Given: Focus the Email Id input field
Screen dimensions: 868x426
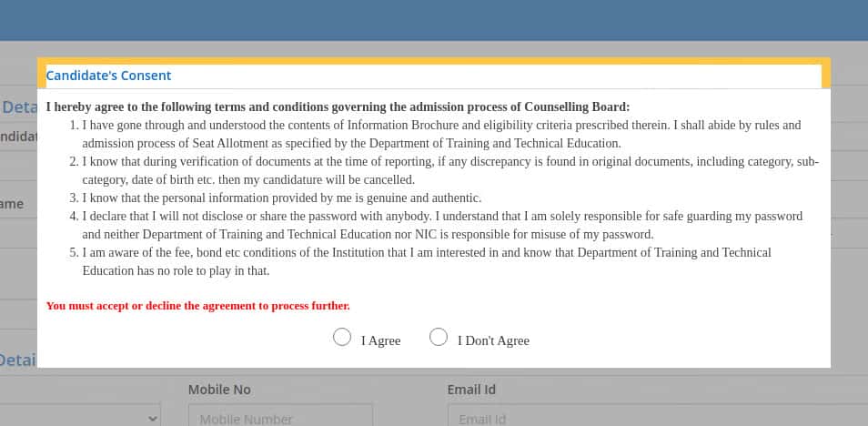Looking at the screenshot, I should (x=658, y=415).
